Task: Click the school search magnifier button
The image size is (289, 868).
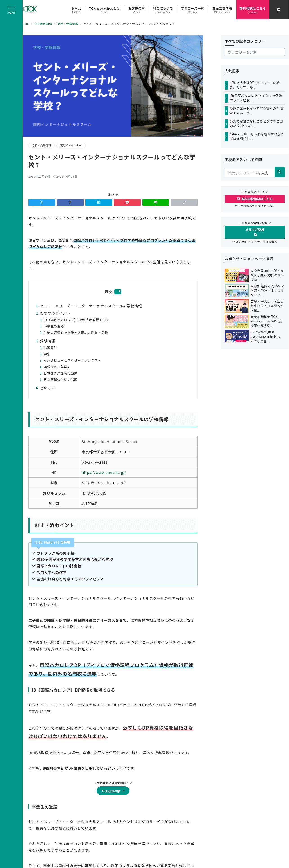Action: 280,172
